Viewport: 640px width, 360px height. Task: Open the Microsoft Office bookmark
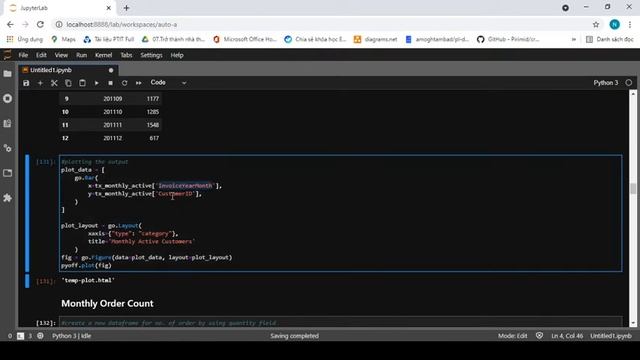245,39
